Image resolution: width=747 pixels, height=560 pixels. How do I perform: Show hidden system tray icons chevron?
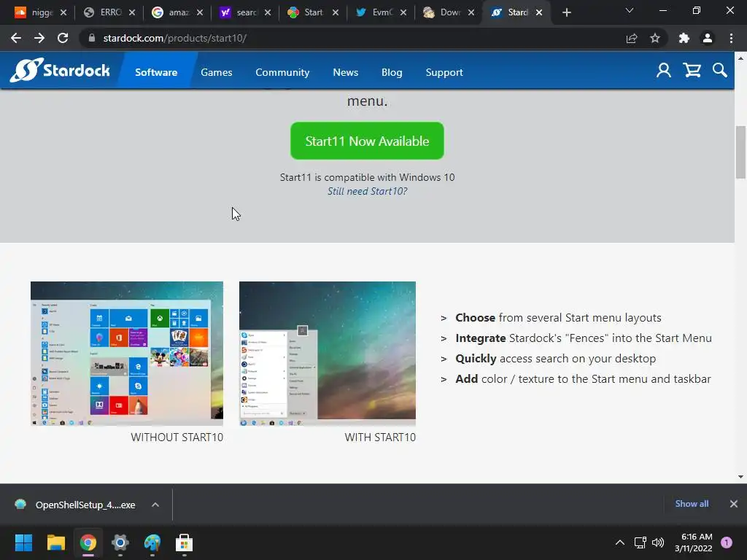click(620, 542)
